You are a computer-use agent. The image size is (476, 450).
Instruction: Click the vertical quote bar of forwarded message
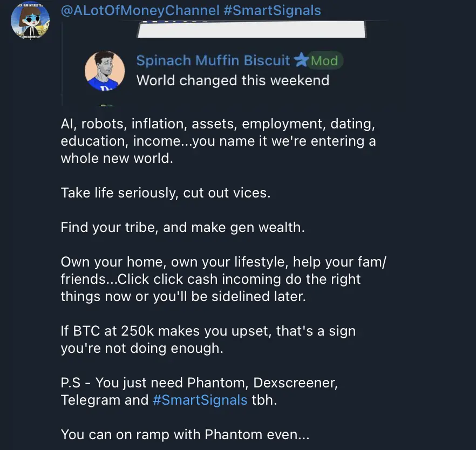pyautogui.click(x=62, y=63)
